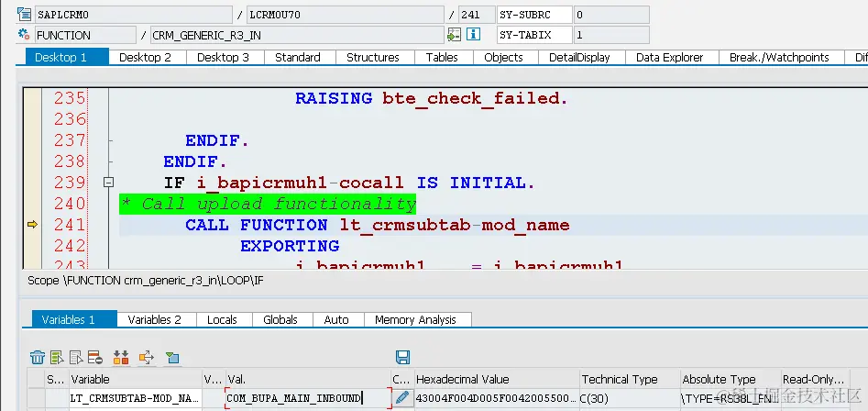Click the FUNCTION event type field
This screenshot has height=411, width=868.
coord(85,35)
